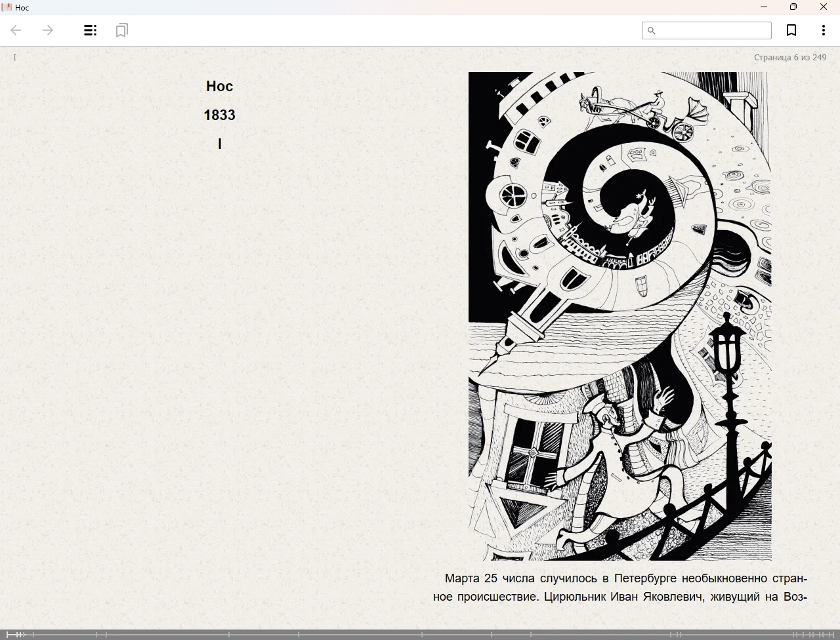The height and width of the screenshot is (640, 840).
Task: Click the page indicator 'Страница 6 из 249'
Action: pyautogui.click(x=789, y=58)
